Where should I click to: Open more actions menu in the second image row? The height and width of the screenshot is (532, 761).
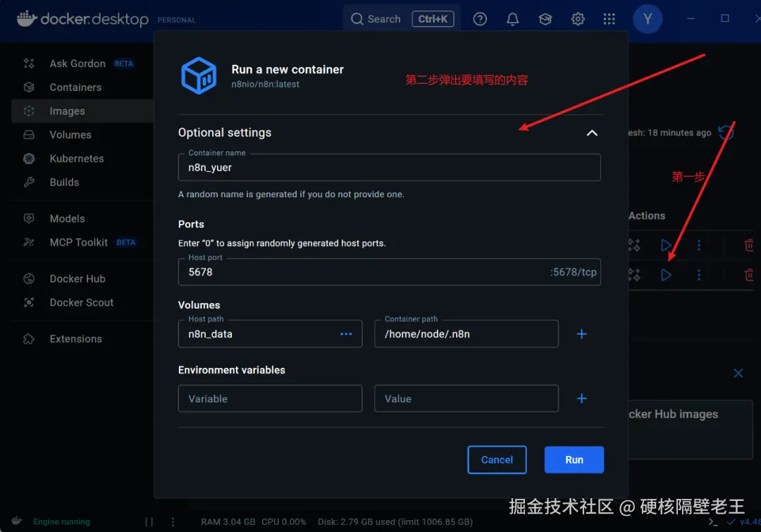tap(699, 276)
